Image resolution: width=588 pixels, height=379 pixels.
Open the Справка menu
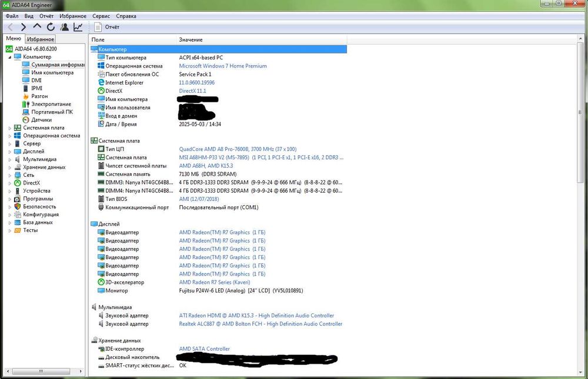point(126,16)
